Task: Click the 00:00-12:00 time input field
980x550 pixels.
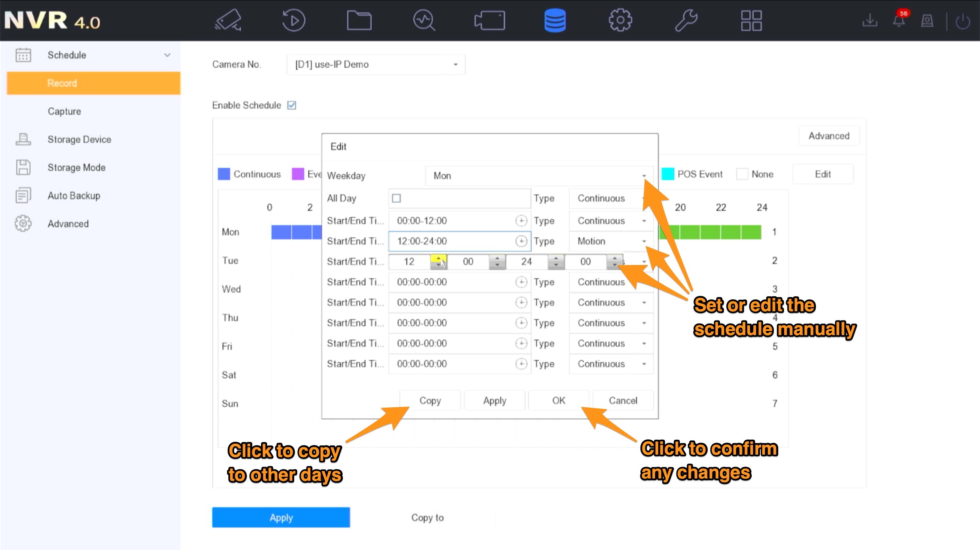Action: (460, 221)
